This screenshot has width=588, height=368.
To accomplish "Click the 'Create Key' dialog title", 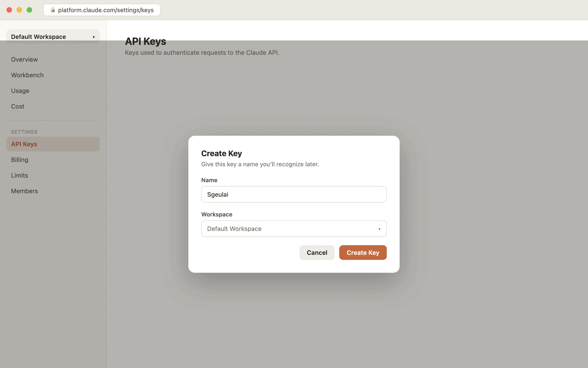I will (222, 154).
